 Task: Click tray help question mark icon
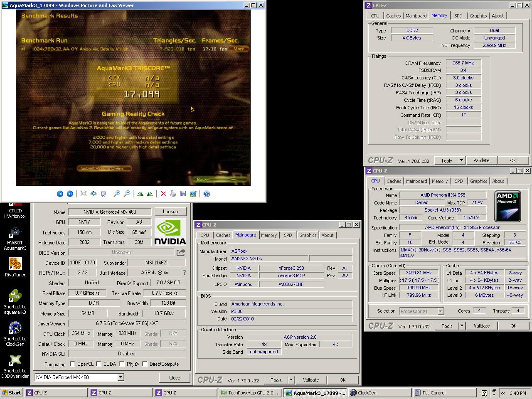[485, 393]
